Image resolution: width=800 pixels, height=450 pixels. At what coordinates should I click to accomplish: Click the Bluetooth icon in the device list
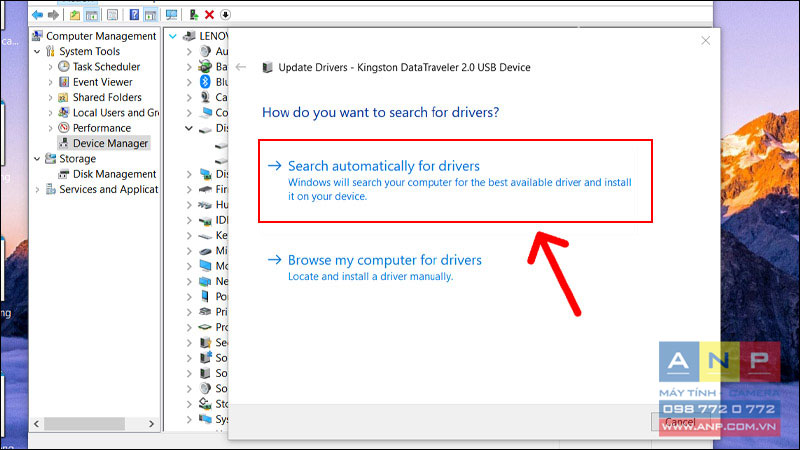point(205,82)
